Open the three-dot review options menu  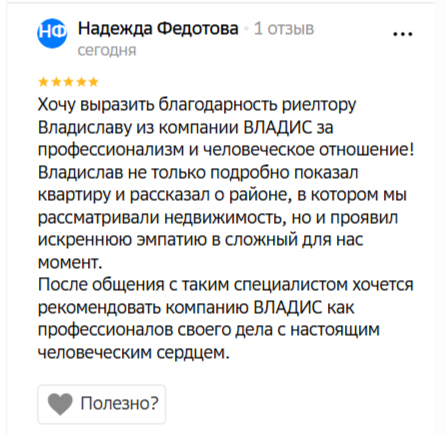coord(403,34)
